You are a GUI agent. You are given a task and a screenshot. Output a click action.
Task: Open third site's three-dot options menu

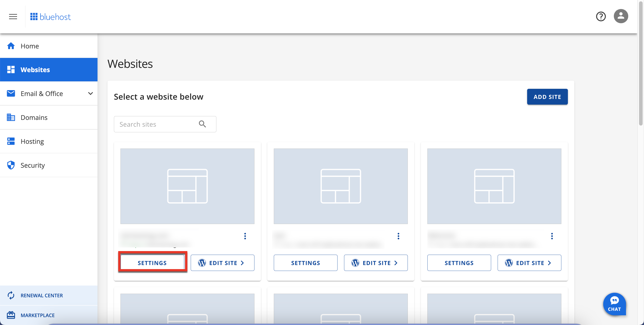pyautogui.click(x=552, y=236)
